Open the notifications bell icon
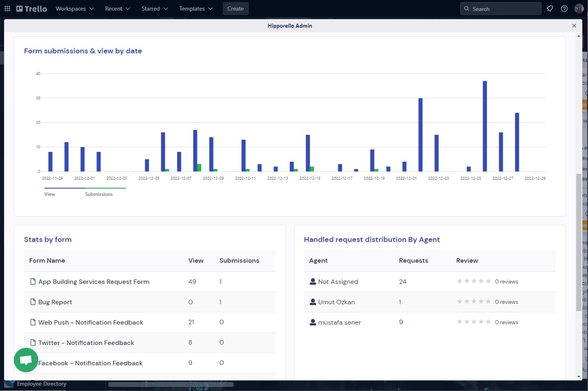Image resolution: width=588 pixels, height=391 pixels. point(550,9)
